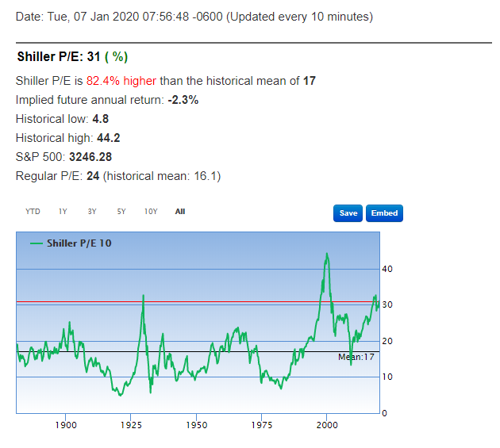This screenshot has height=448, width=500.
Task: Click the historical low value 4.8
Action: (x=101, y=119)
